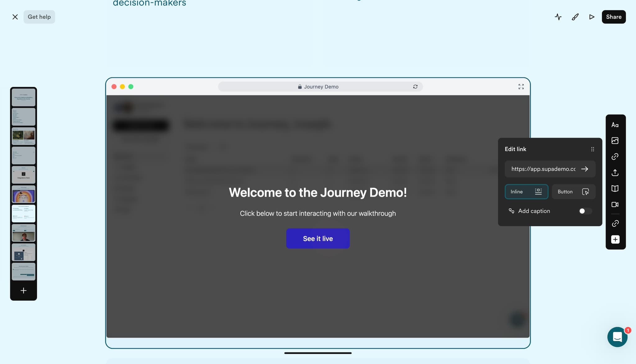Add a new slide with the plus button
The width and height of the screenshot is (636, 364).
coord(24,290)
